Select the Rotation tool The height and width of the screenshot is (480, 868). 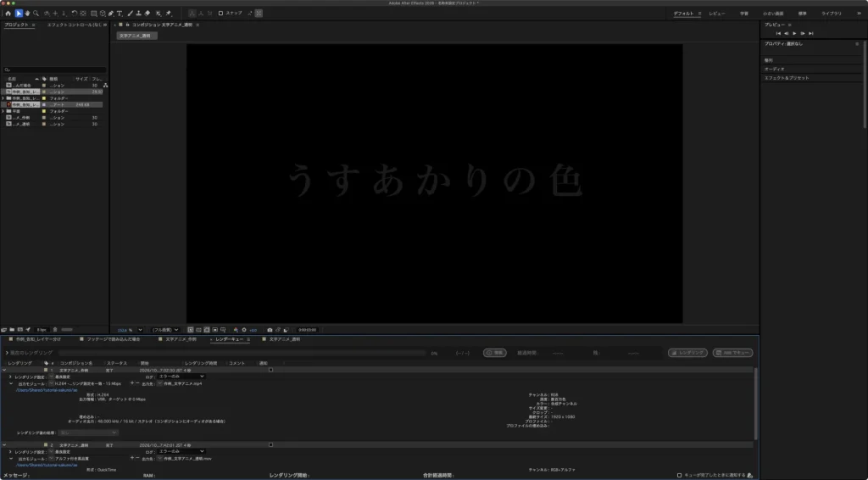point(75,14)
